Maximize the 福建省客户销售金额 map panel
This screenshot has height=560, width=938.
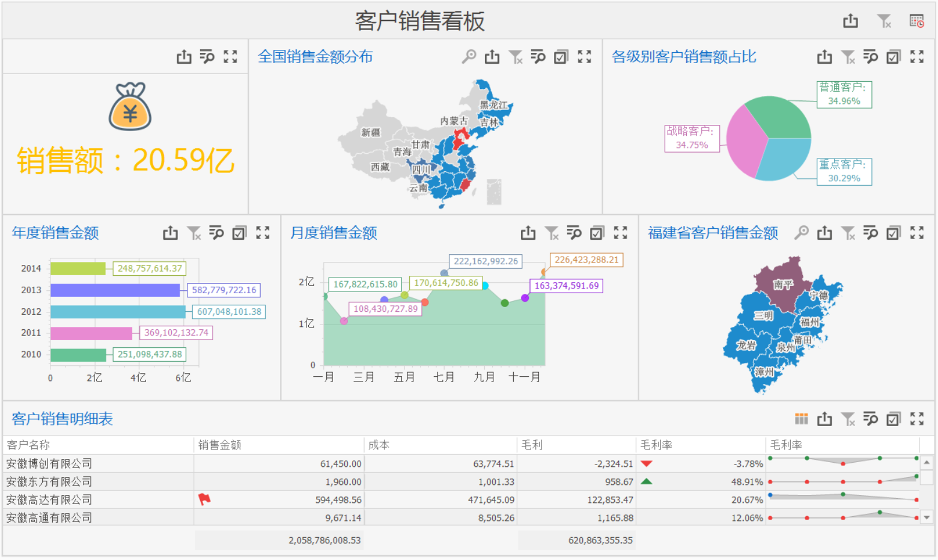click(916, 233)
